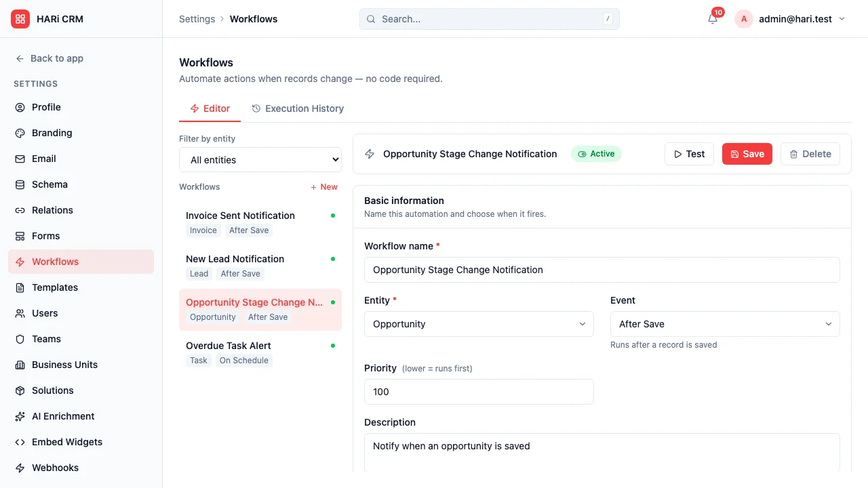The image size is (868, 488).
Task: Click the Save button
Action: coord(747,154)
